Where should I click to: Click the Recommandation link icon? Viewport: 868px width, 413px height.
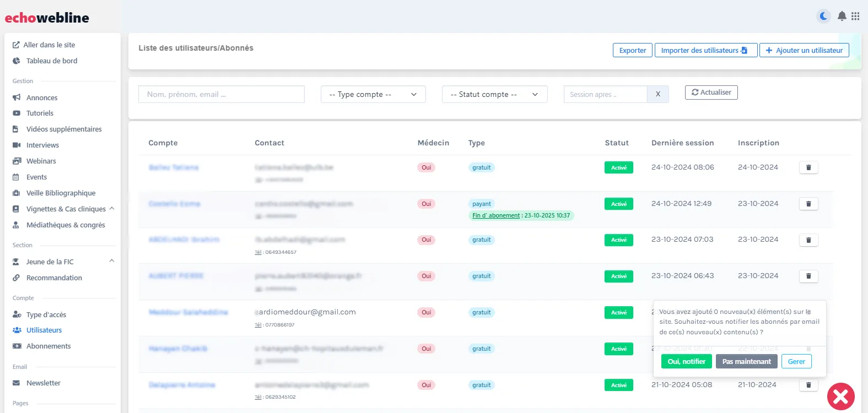(x=16, y=278)
